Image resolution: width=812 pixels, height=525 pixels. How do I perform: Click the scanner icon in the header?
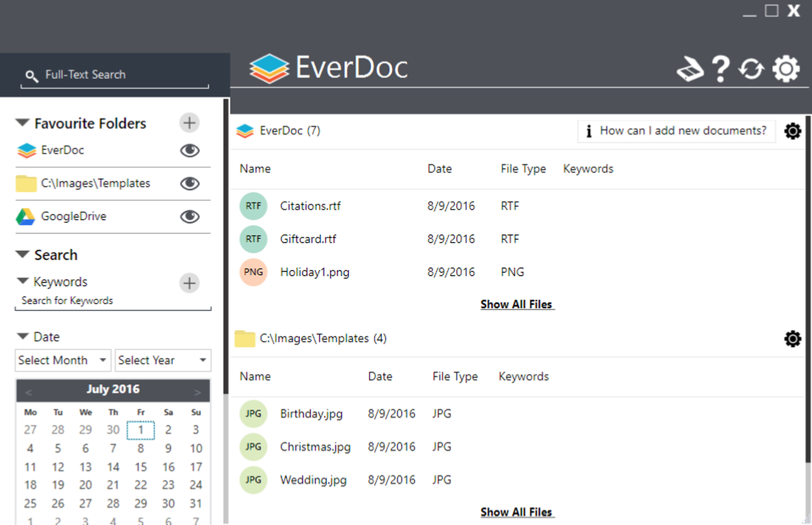[x=690, y=69]
